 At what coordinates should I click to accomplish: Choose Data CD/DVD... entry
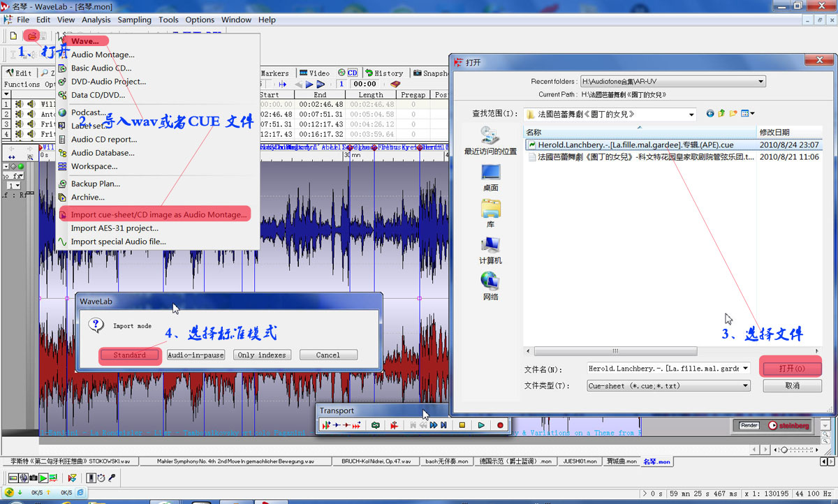[x=98, y=95]
